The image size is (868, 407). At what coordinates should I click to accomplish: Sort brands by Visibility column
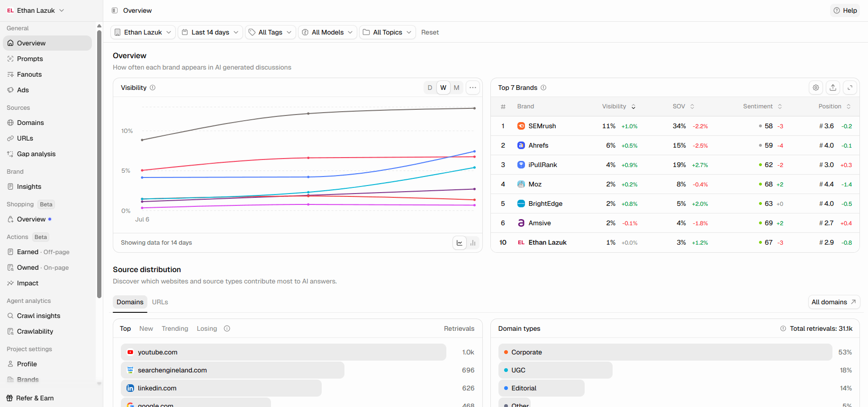click(619, 106)
